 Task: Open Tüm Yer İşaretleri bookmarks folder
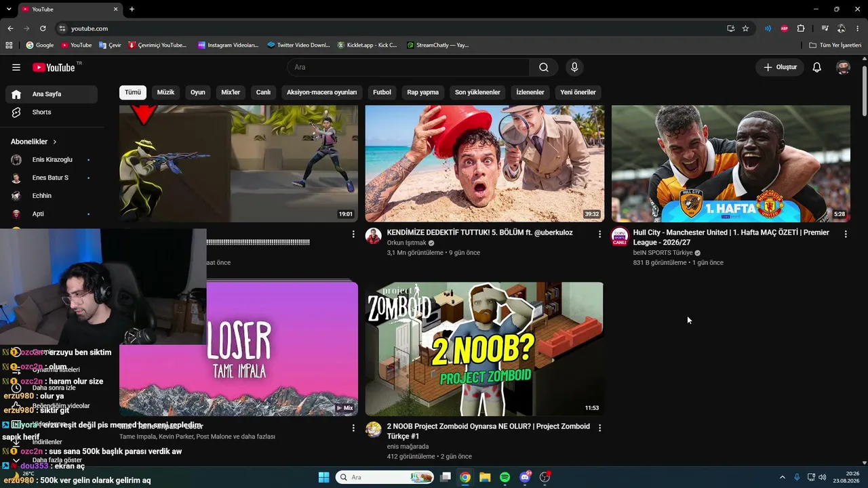click(x=835, y=45)
